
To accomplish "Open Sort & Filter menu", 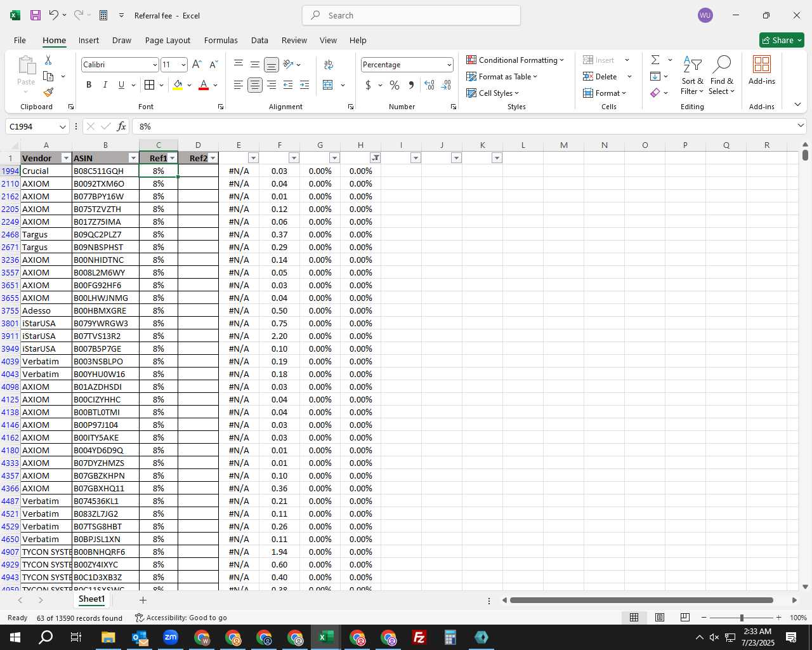I will click(x=692, y=76).
